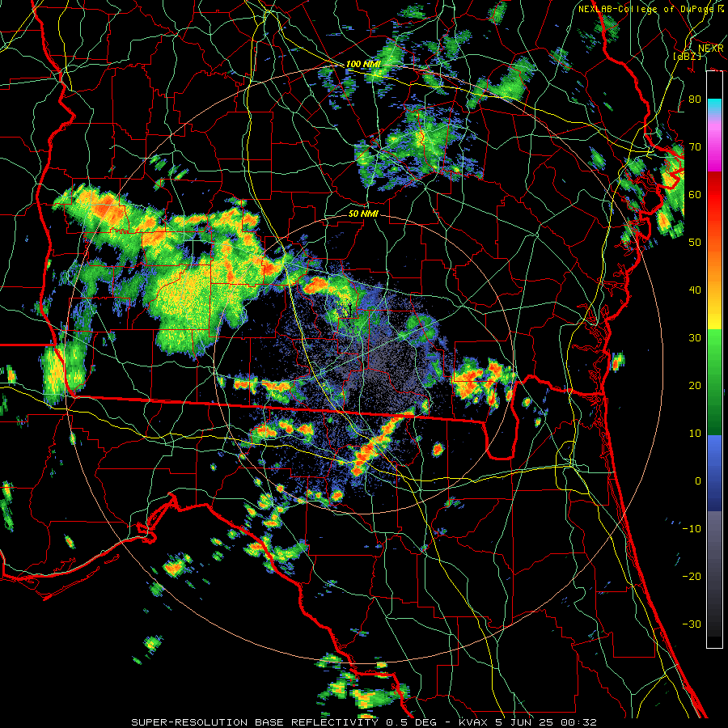Click the 60 value on the dBZ scale
728x728 pixels.
point(695,194)
